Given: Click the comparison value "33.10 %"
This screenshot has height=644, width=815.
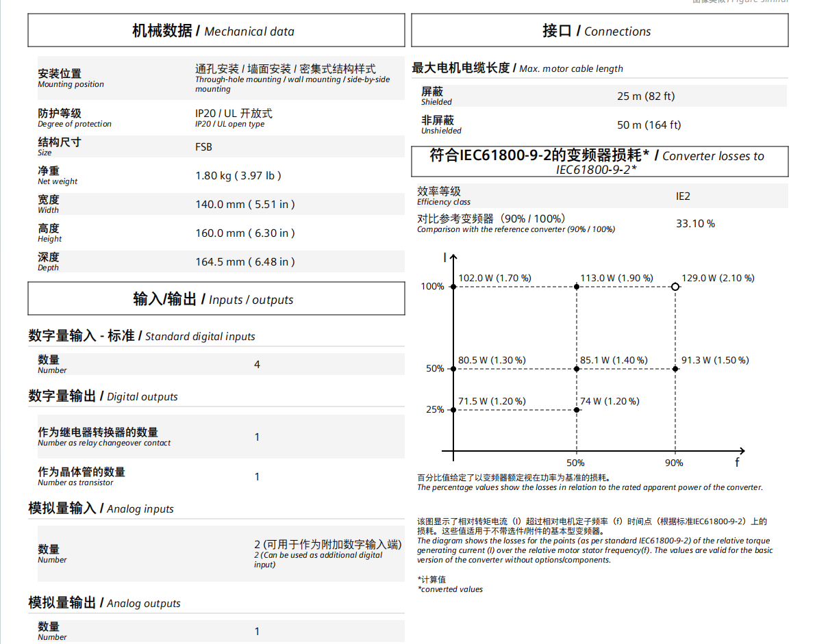Looking at the screenshot, I should pos(695,223).
